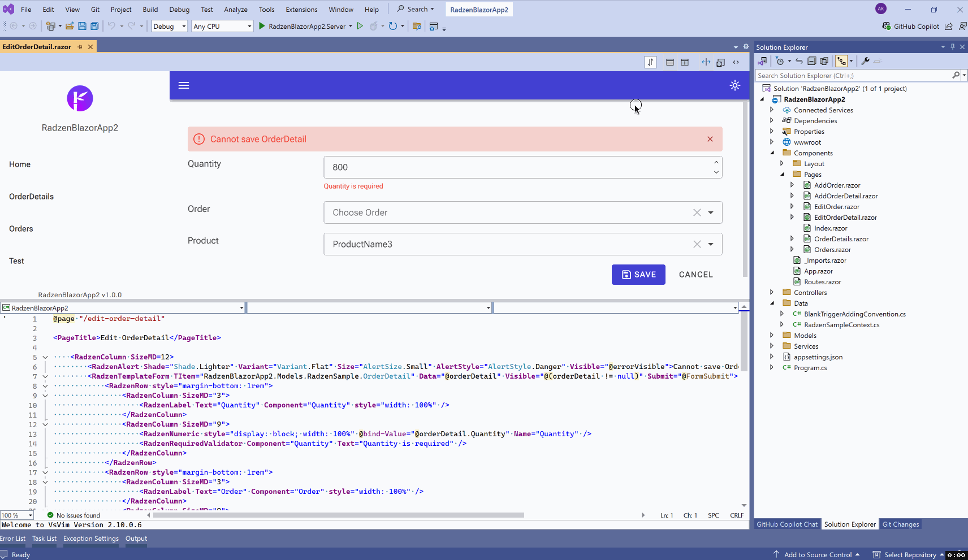Image resolution: width=968 pixels, height=560 pixels.
Task: Click the hamburger menu icon in the preview
Action: [x=184, y=85]
